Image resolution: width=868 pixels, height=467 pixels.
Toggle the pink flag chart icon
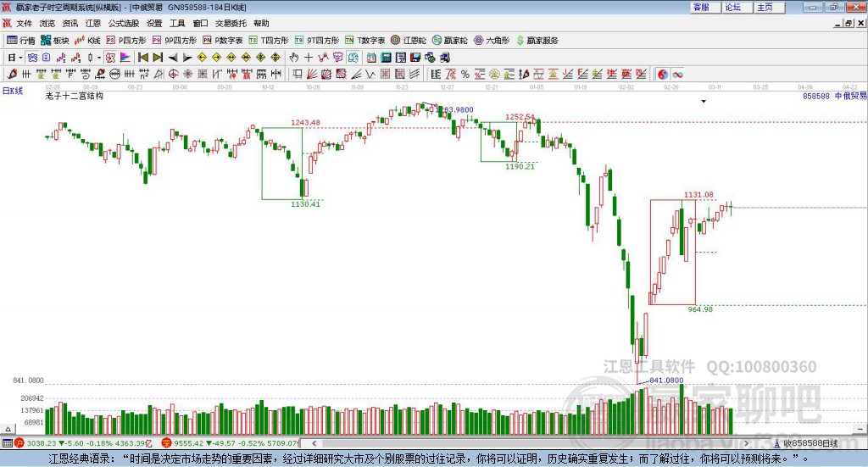(x=125, y=57)
